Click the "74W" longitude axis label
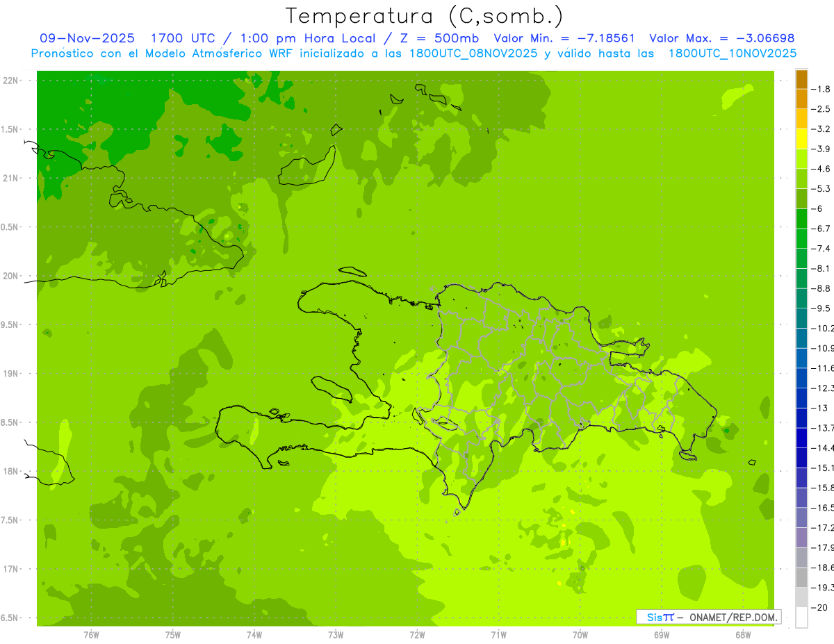 (254, 634)
